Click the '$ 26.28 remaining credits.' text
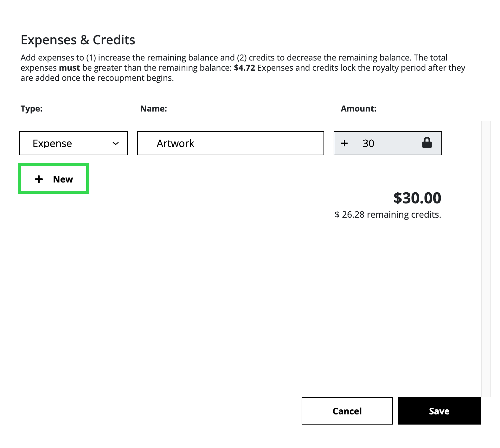This screenshot has height=448, width=500. click(x=388, y=214)
